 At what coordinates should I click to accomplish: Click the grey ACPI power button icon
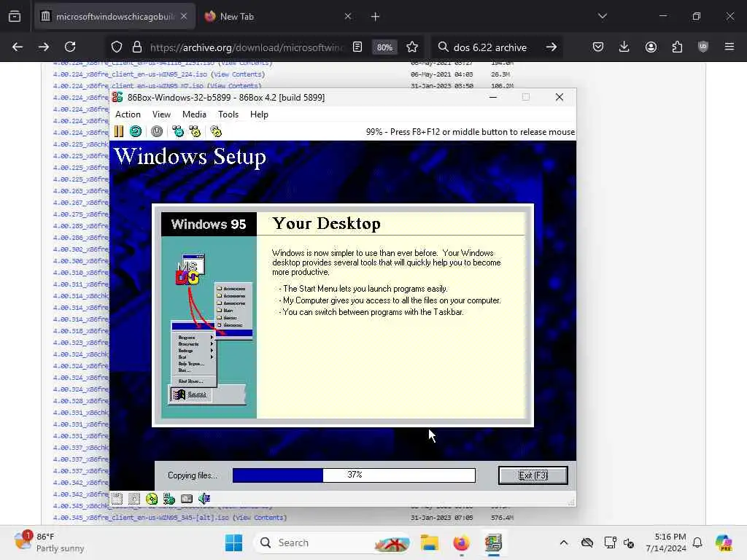click(157, 131)
